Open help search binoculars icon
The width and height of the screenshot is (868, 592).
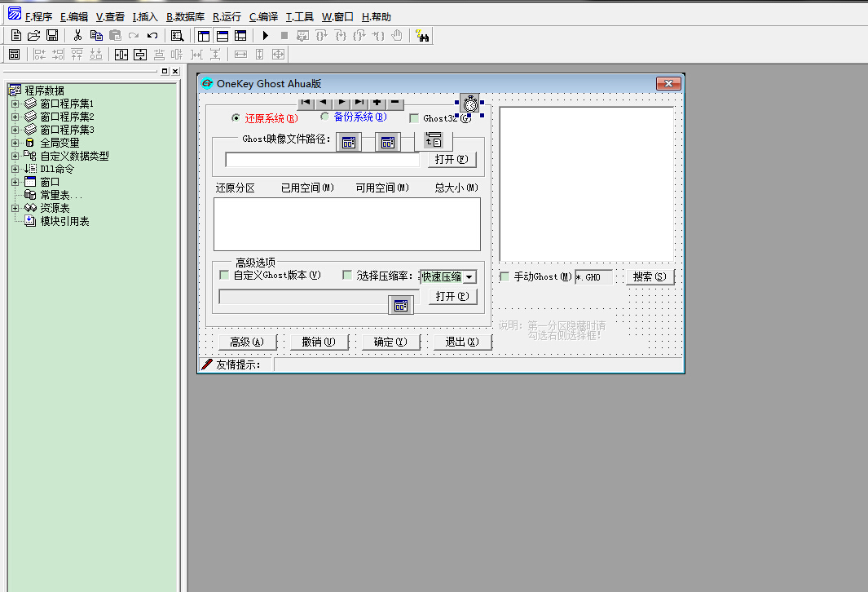422,36
